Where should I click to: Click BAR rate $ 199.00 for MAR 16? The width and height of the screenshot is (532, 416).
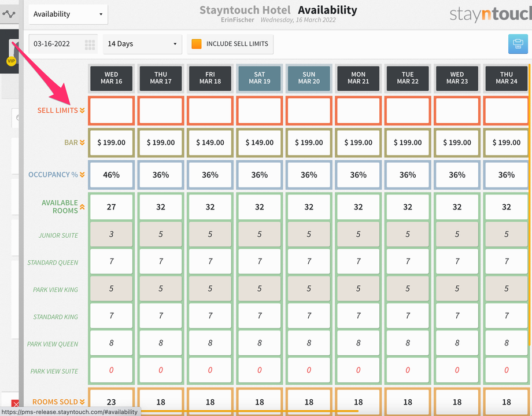coord(111,143)
